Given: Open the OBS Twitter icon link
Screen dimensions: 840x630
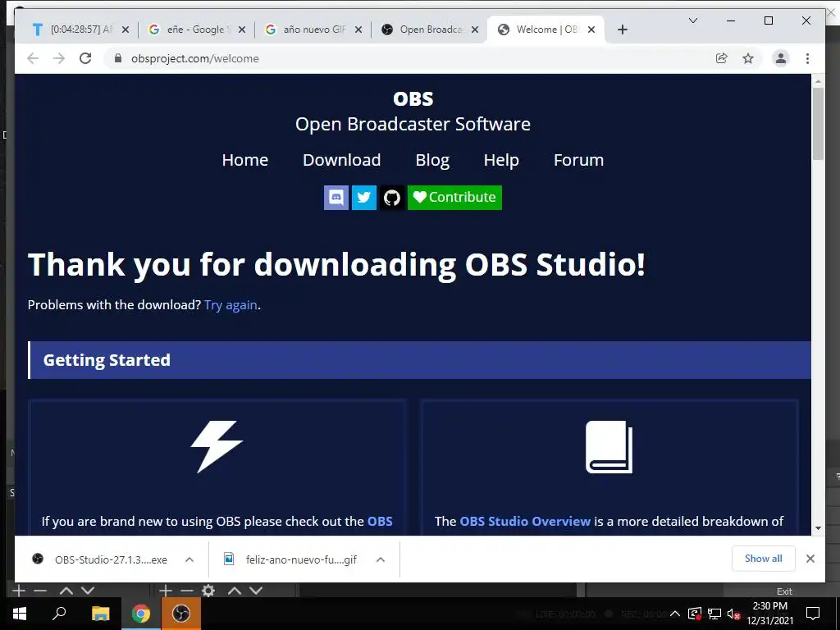Looking at the screenshot, I should [363, 198].
